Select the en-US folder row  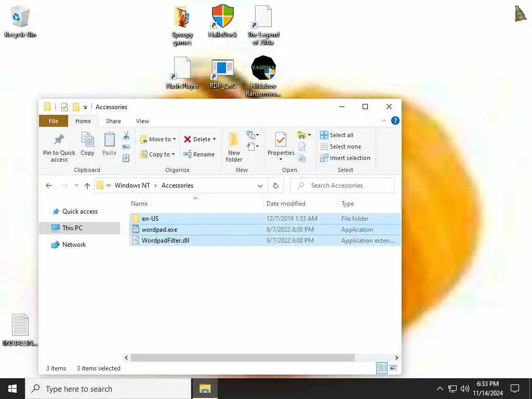265,219
